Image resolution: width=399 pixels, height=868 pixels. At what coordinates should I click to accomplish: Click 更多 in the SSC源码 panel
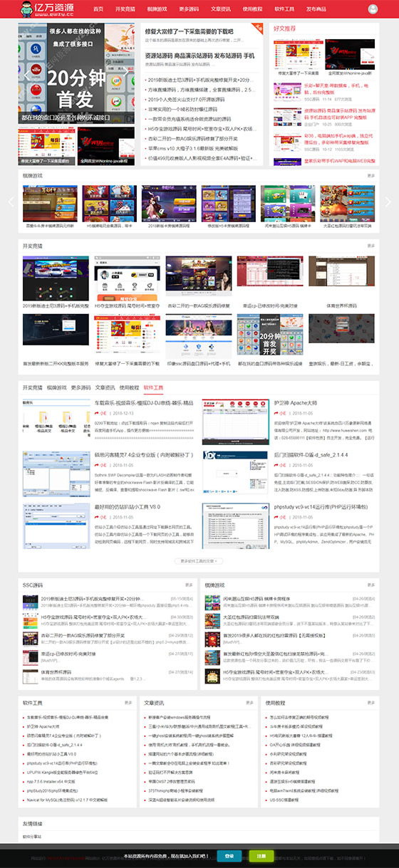pos(190,585)
